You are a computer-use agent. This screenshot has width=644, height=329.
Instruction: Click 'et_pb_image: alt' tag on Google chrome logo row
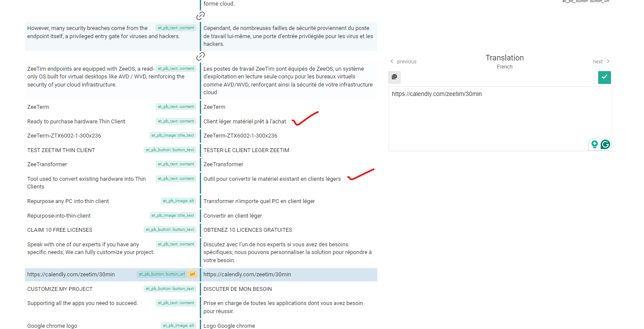click(x=178, y=326)
